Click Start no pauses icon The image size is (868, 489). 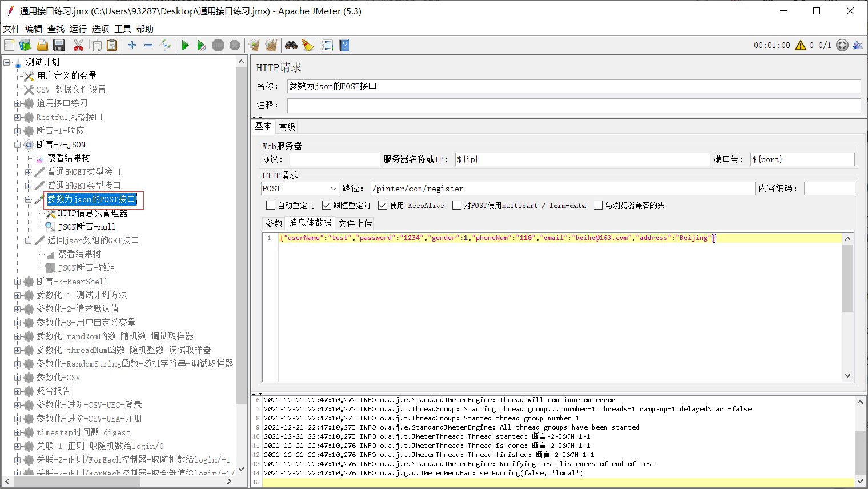tap(201, 45)
